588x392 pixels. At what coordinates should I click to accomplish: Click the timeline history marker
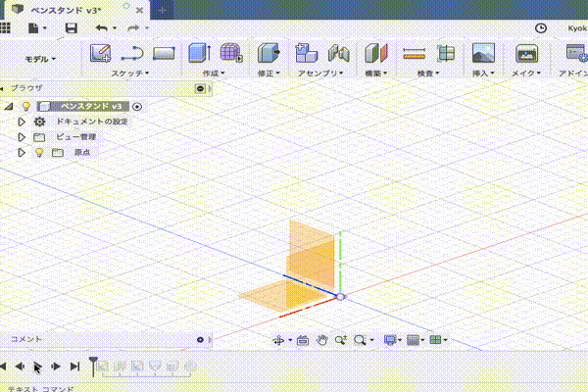[x=93, y=367]
